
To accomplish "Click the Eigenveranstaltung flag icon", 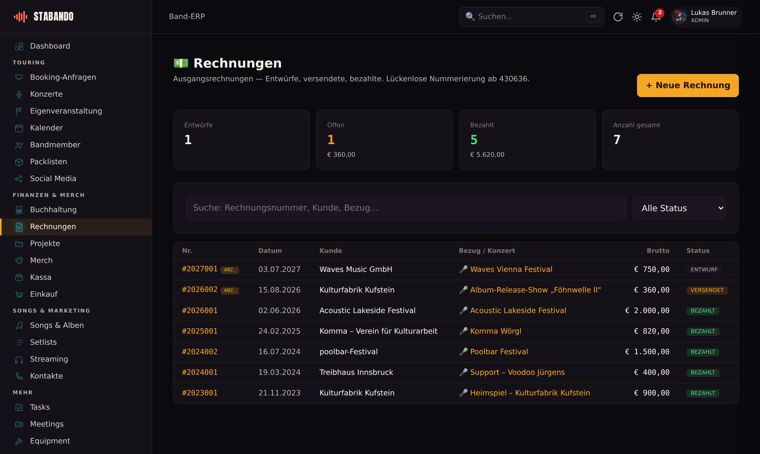I will [x=19, y=111].
